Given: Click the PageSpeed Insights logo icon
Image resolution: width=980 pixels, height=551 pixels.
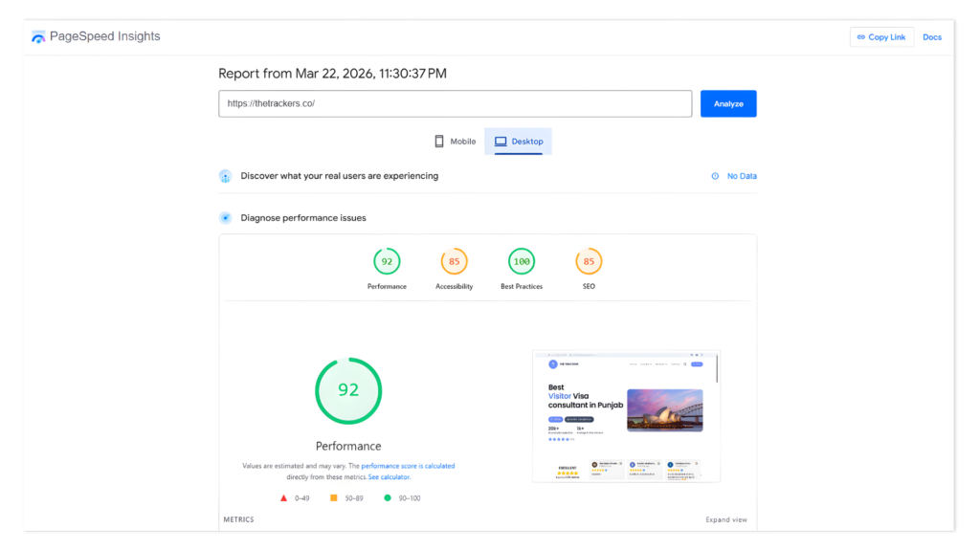Looking at the screenshot, I should (38, 37).
